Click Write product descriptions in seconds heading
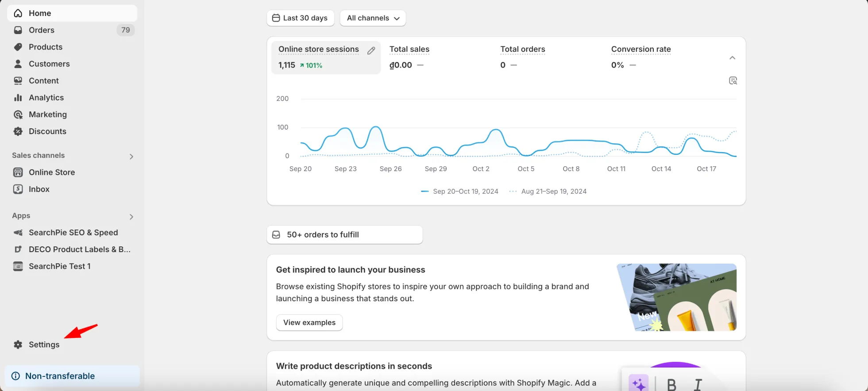This screenshot has width=868, height=391. pyautogui.click(x=354, y=366)
